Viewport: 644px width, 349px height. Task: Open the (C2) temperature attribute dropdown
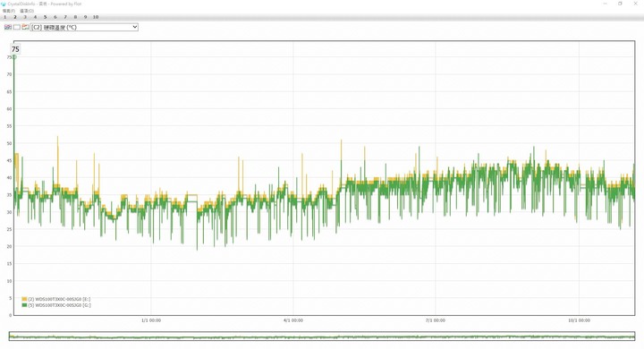85,27
